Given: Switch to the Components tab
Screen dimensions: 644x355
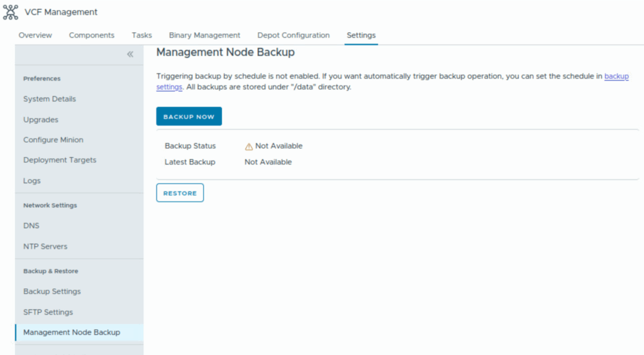Looking at the screenshot, I should pyautogui.click(x=92, y=35).
